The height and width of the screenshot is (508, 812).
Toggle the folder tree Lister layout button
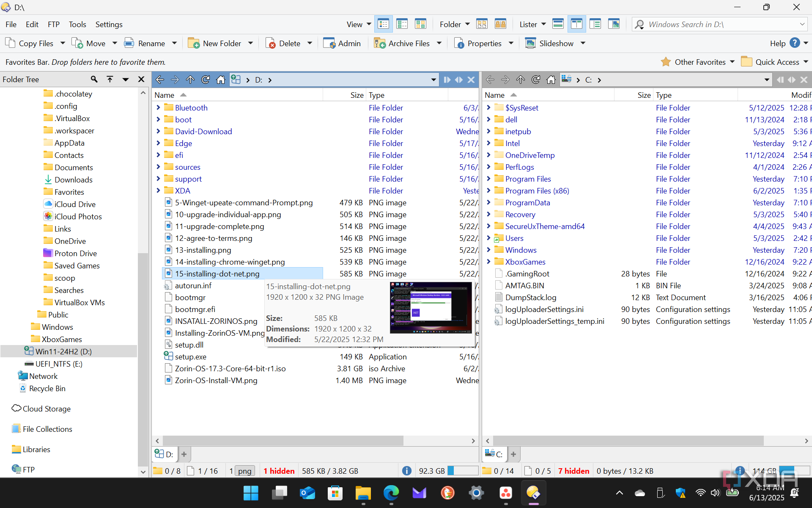(x=595, y=24)
